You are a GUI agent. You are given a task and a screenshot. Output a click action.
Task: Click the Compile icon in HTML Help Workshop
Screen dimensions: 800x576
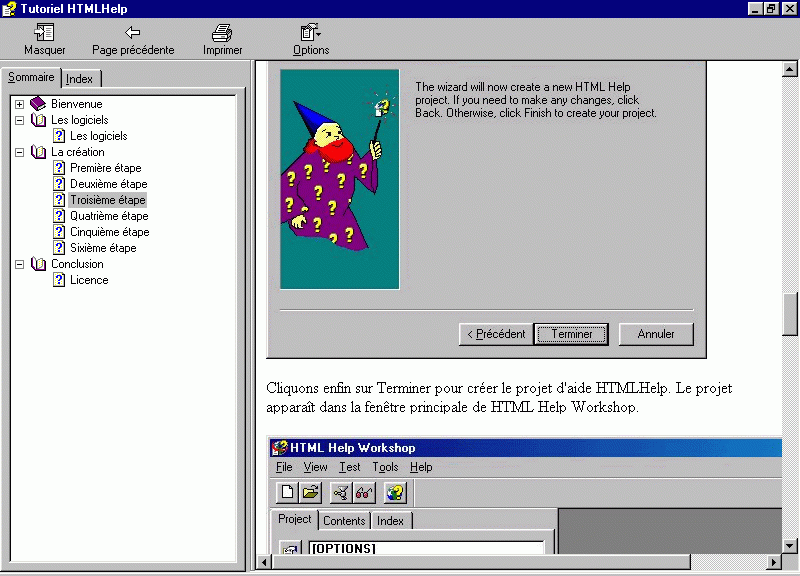point(340,492)
